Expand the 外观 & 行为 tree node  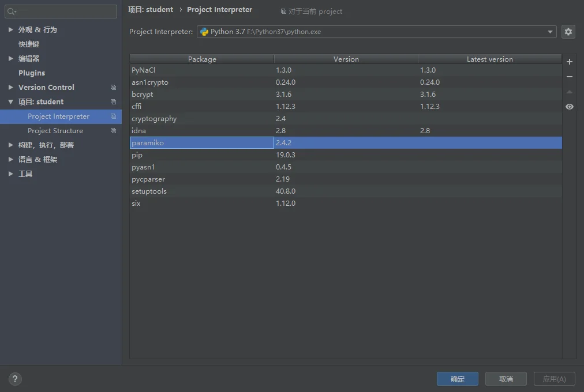[11, 30]
